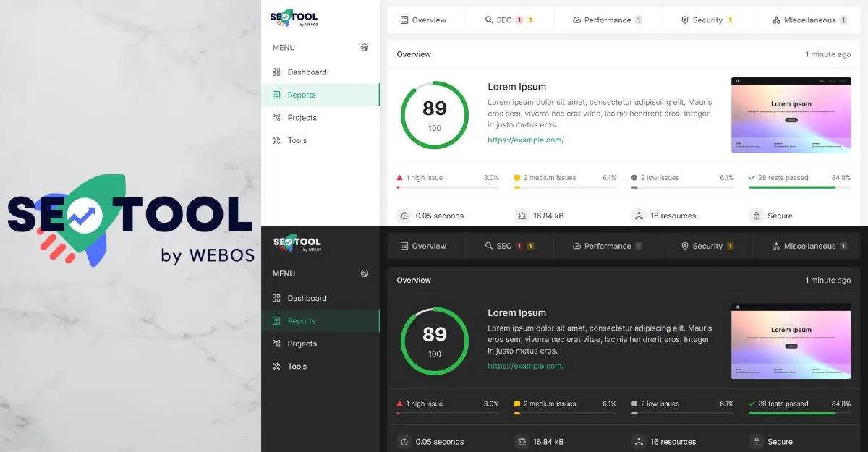Click the scale icon by 16.84 kB, light
This screenshot has height=452, width=868.
(521, 216)
